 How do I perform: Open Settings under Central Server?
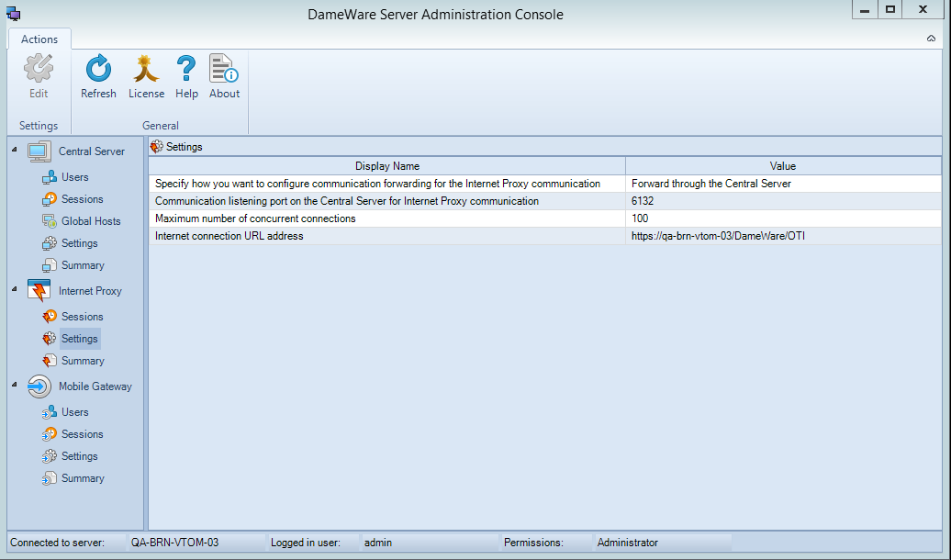(x=80, y=243)
